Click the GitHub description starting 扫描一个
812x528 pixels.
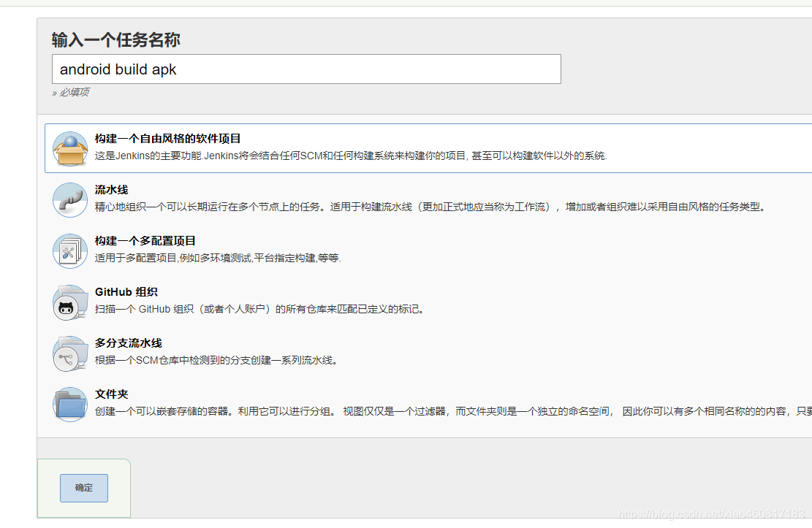pos(260,309)
